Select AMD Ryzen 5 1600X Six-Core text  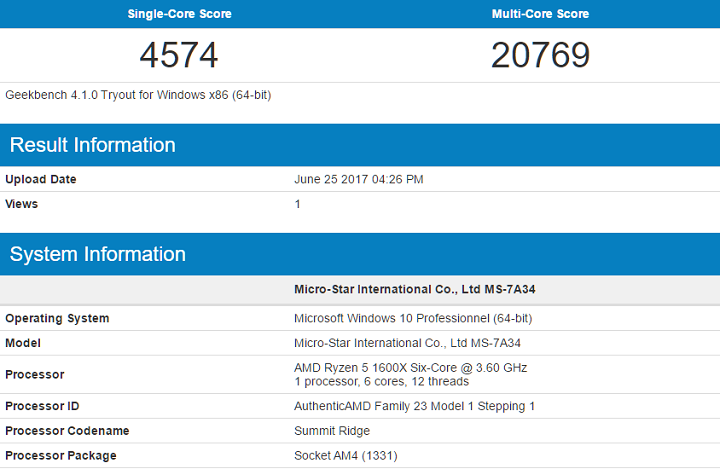click(411, 368)
